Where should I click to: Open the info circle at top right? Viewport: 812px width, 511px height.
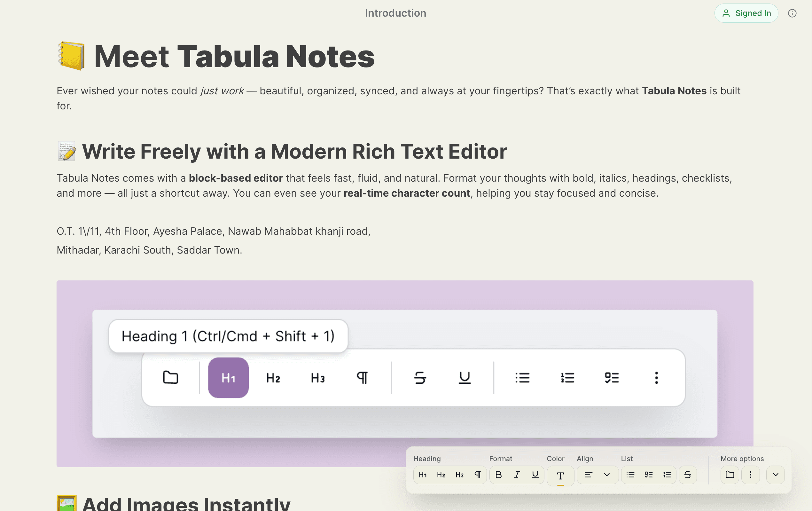tap(792, 13)
